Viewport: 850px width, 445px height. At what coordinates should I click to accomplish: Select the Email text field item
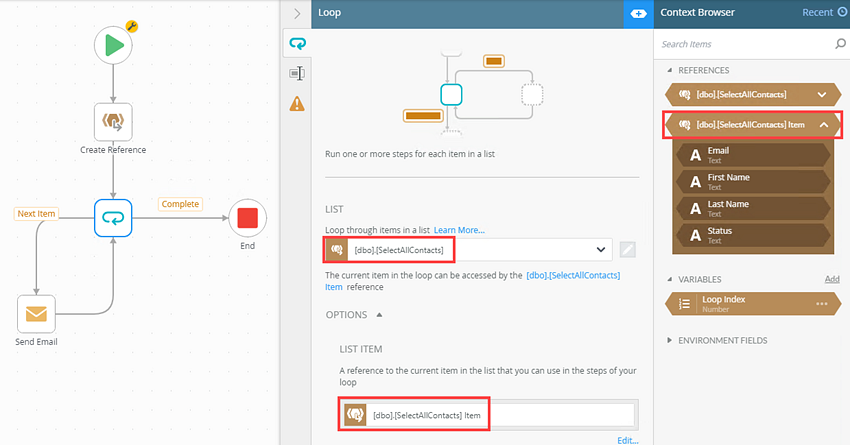(753, 155)
